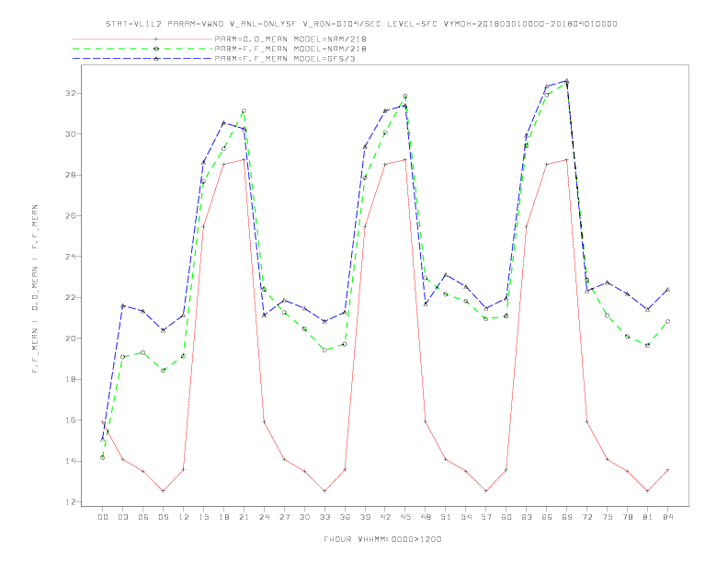Screen dimensions: 728x563
Task: Click x-axis forecast hour 60
Action: tap(506, 517)
